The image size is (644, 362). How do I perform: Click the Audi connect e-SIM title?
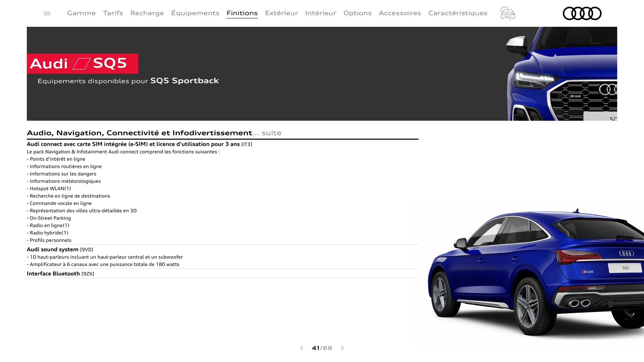tap(133, 144)
